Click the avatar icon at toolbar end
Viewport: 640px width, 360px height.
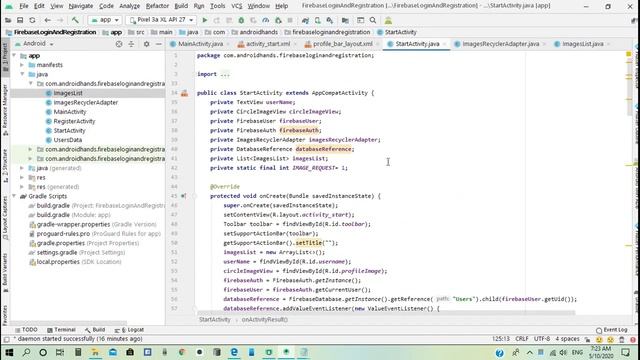[388, 20]
